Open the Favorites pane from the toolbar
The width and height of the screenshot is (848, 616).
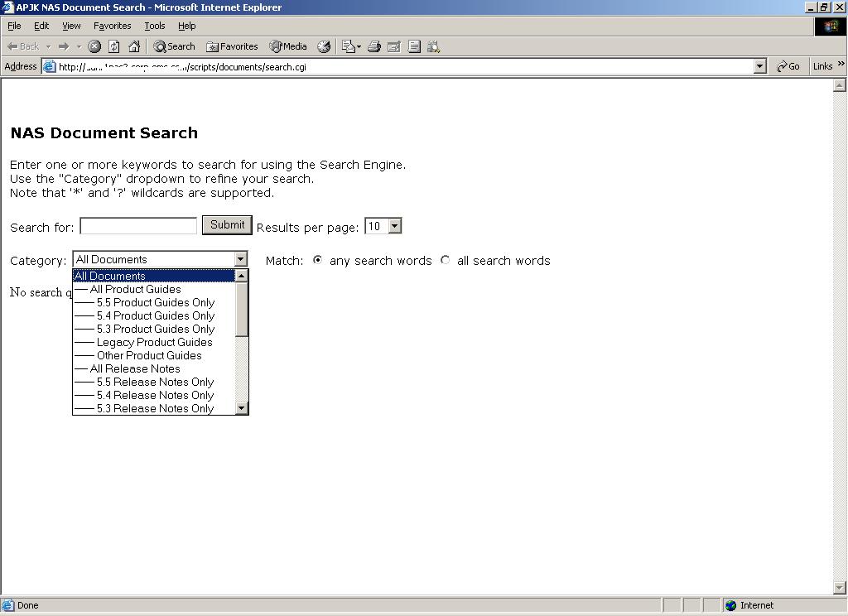tap(232, 46)
